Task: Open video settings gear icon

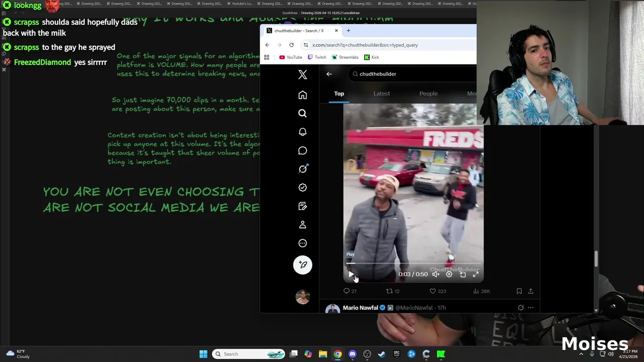Action: coord(449,274)
